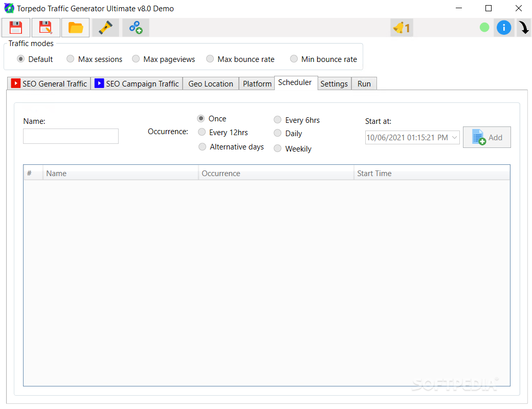Focus the schedule Name input field
The image size is (532, 409).
(71, 136)
